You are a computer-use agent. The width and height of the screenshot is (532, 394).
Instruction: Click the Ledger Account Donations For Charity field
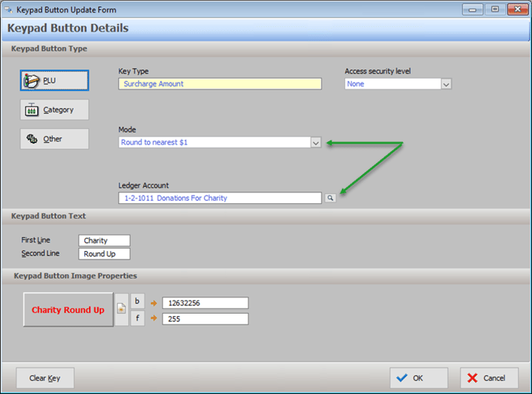pos(220,198)
